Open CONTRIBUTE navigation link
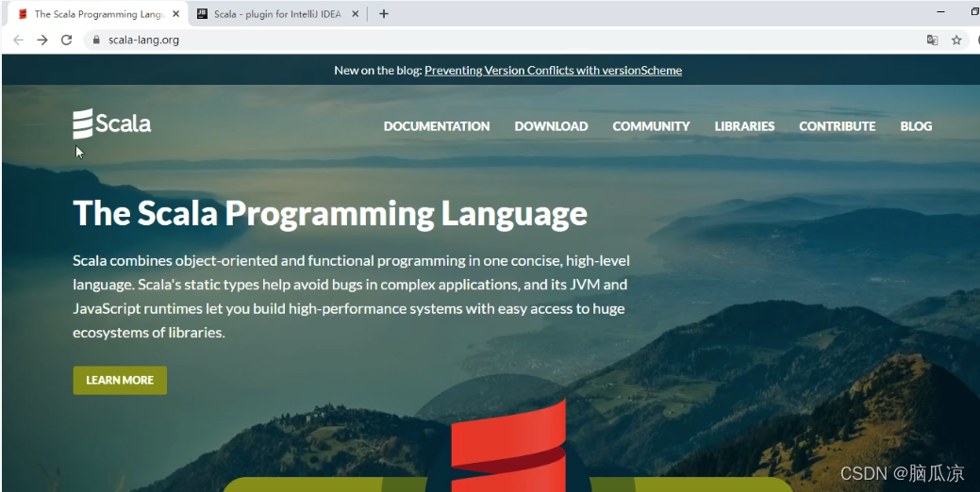The width and height of the screenshot is (980, 492). [x=837, y=126]
